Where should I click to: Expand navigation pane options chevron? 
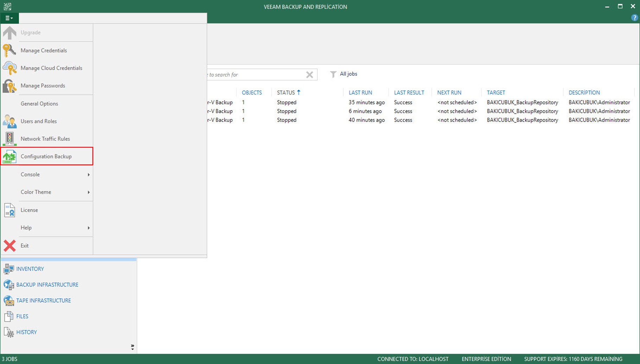click(x=132, y=347)
